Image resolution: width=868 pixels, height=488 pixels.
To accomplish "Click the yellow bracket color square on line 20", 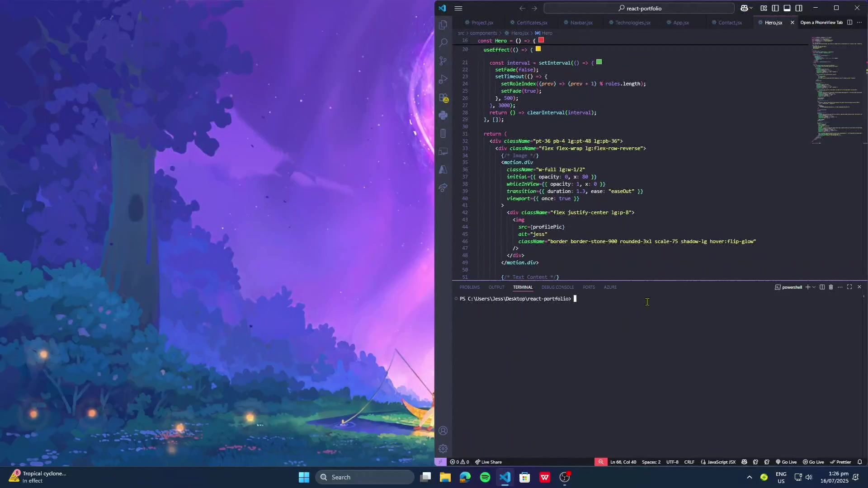I will [538, 49].
